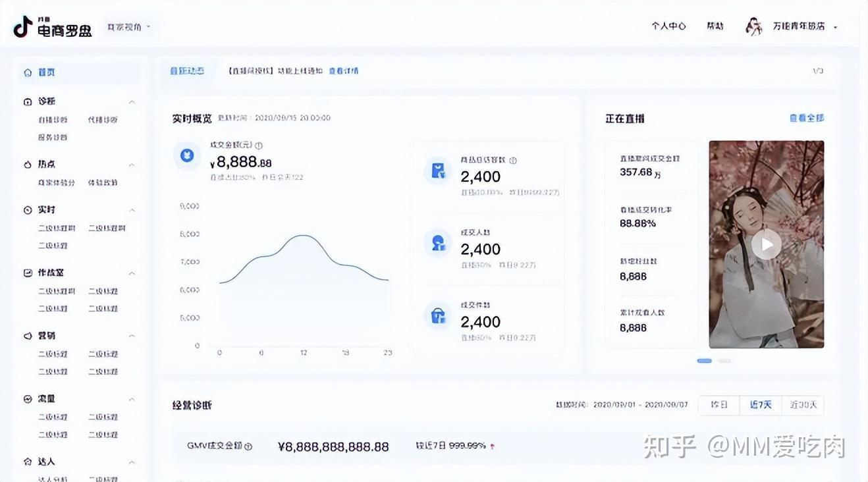Image resolution: width=868 pixels, height=482 pixels.
Task: Click info icon next to 成交金额(元)
Action: click(259, 146)
